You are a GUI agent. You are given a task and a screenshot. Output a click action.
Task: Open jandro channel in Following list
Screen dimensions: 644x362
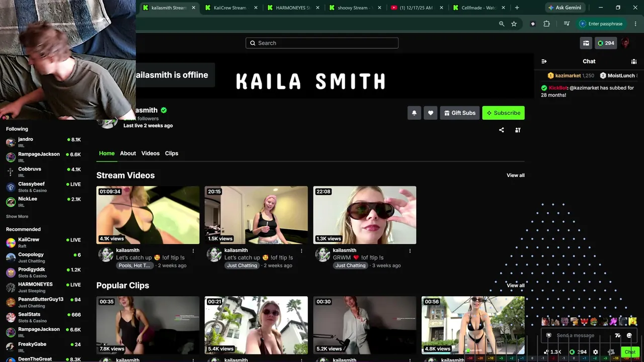pyautogui.click(x=43, y=142)
